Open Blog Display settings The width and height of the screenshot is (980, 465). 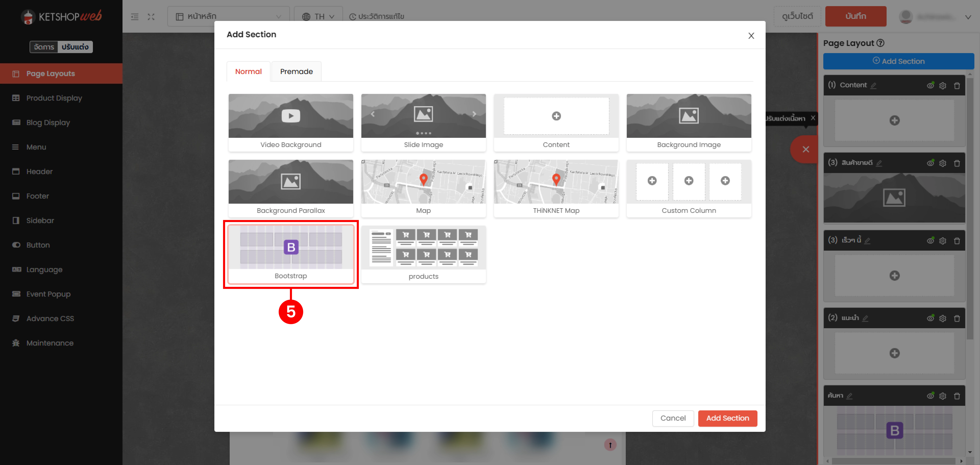point(61,123)
